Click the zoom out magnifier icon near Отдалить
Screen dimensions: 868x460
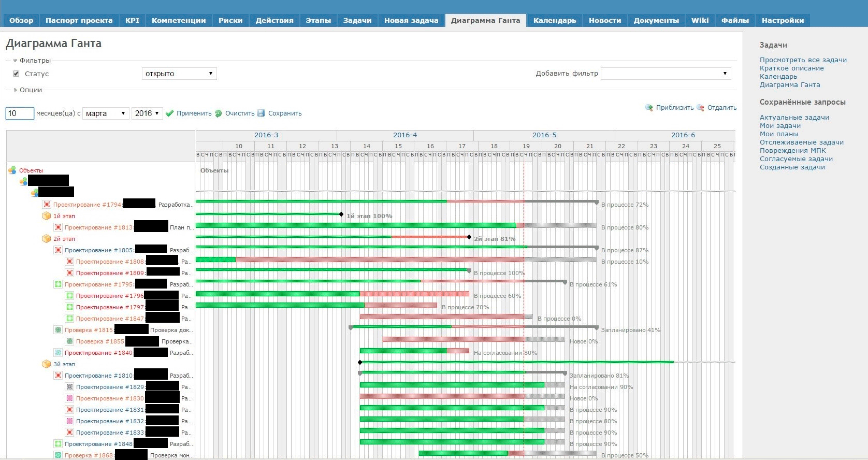click(700, 108)
